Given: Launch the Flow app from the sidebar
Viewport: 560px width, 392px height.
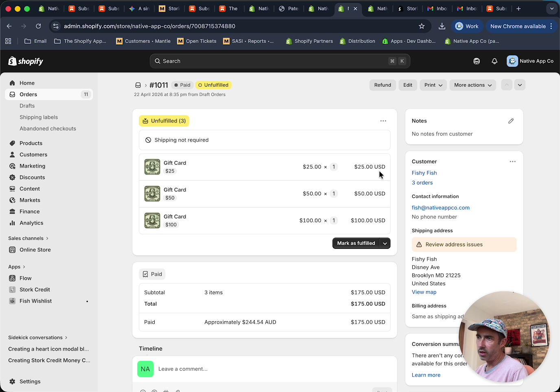Looking at the screenshot, I should pos(25,278).
